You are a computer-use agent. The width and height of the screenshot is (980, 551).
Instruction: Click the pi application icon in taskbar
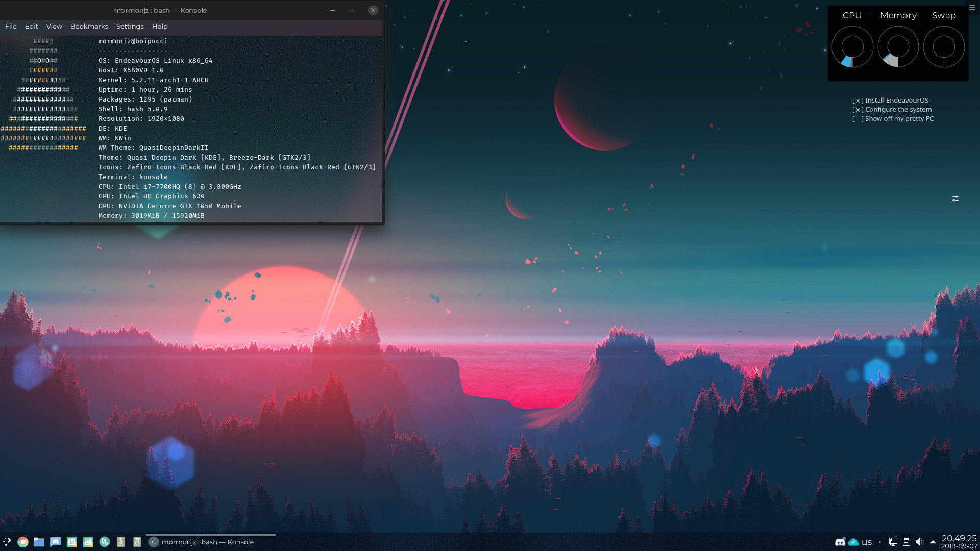tap(137, 542)
